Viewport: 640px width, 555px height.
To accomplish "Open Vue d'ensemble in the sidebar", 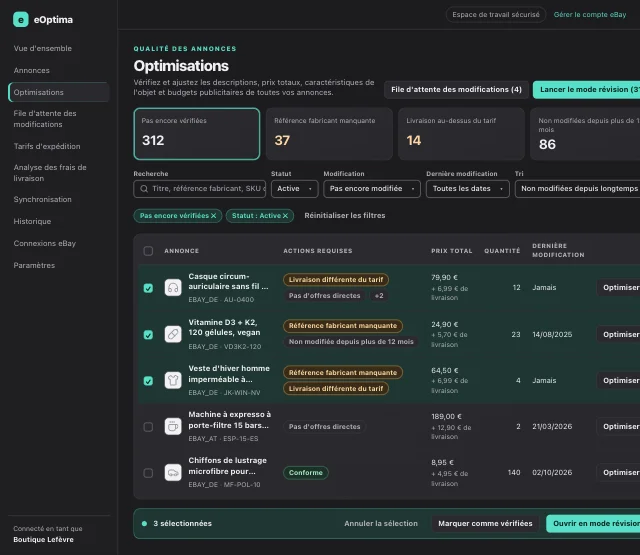I will click(43, 48).
